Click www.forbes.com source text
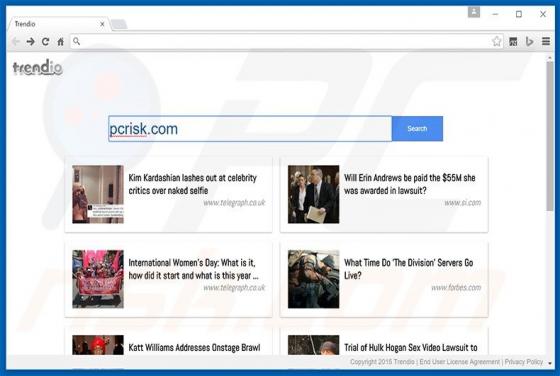 coord(456,287)
